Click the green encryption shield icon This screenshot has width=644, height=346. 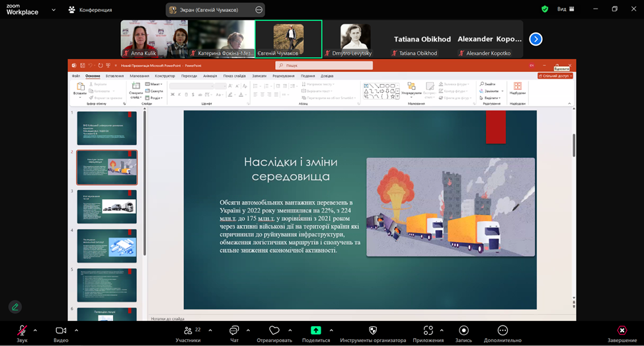(x=545, y=9)
